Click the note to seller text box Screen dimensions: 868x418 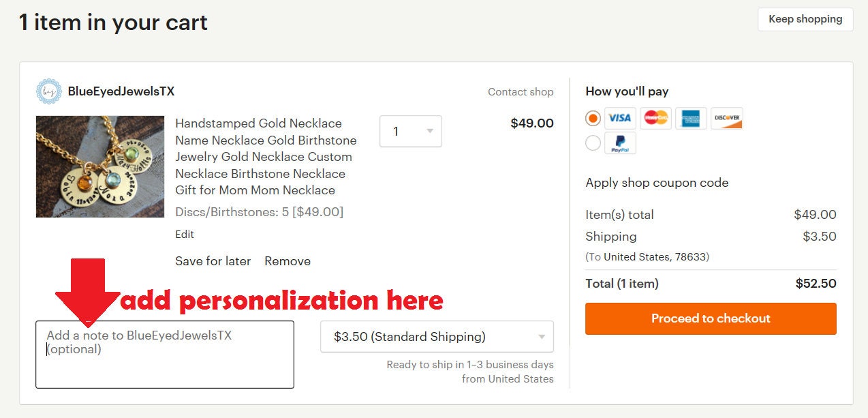pos(165,361)
